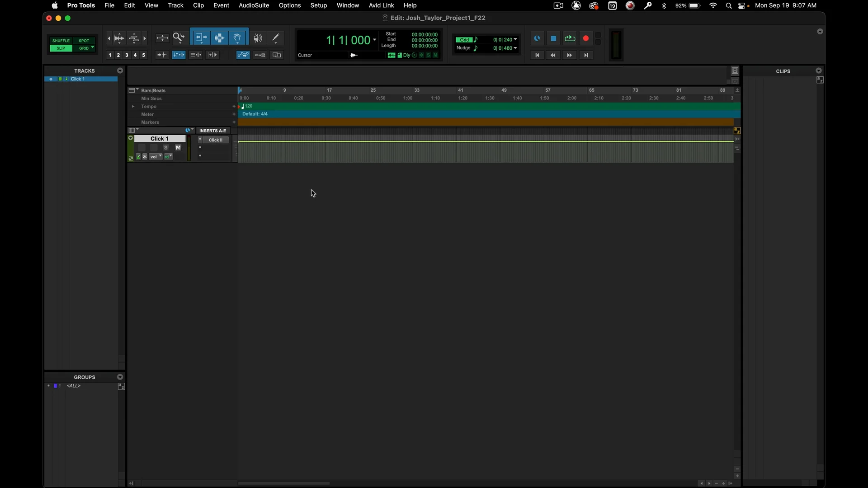Click the Play loop button

[570, 38]
